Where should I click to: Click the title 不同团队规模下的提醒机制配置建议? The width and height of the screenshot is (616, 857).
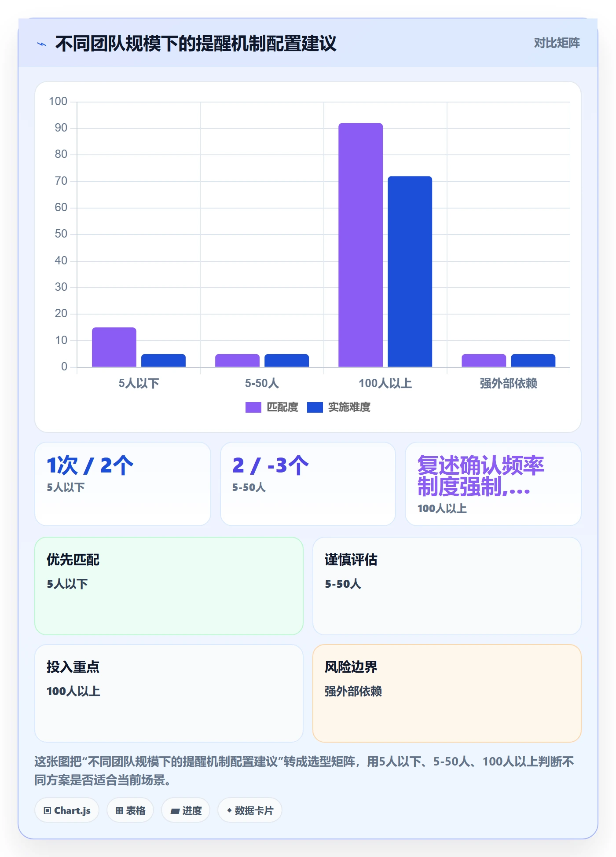coord(196,44)
